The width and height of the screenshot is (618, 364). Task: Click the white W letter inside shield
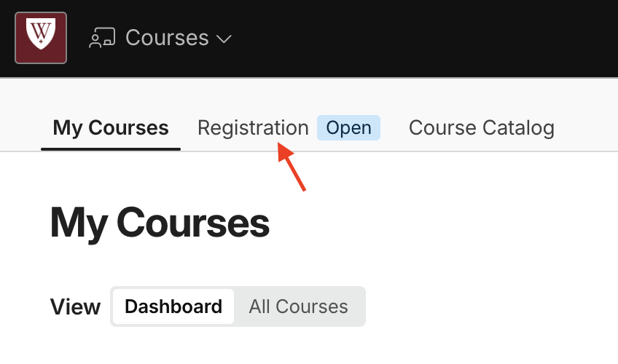coord(41,31)
